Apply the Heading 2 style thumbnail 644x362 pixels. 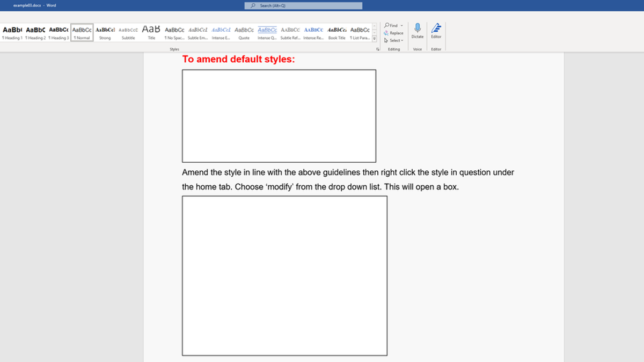coord(35,33)
